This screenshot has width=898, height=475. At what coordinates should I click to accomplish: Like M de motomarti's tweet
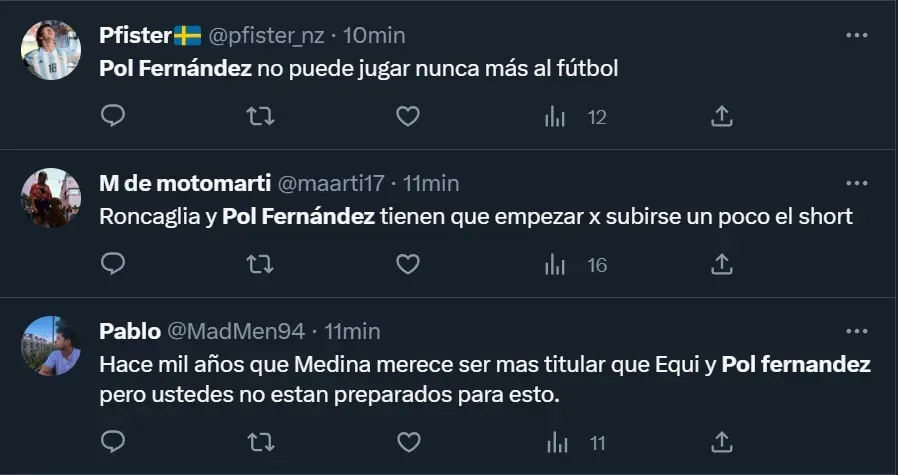point(407,264)
